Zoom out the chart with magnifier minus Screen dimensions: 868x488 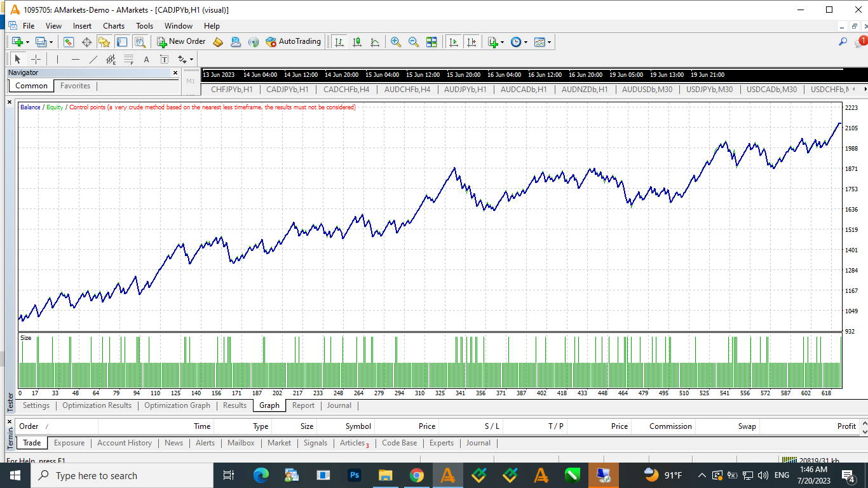pos(414,42)
